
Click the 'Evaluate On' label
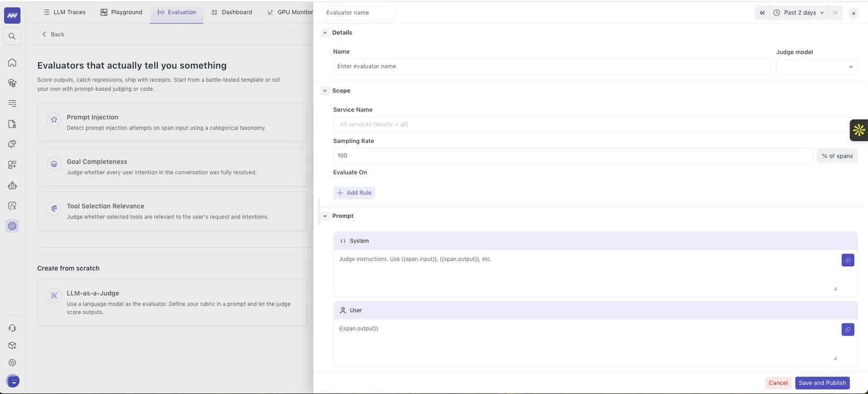(350, 172)
